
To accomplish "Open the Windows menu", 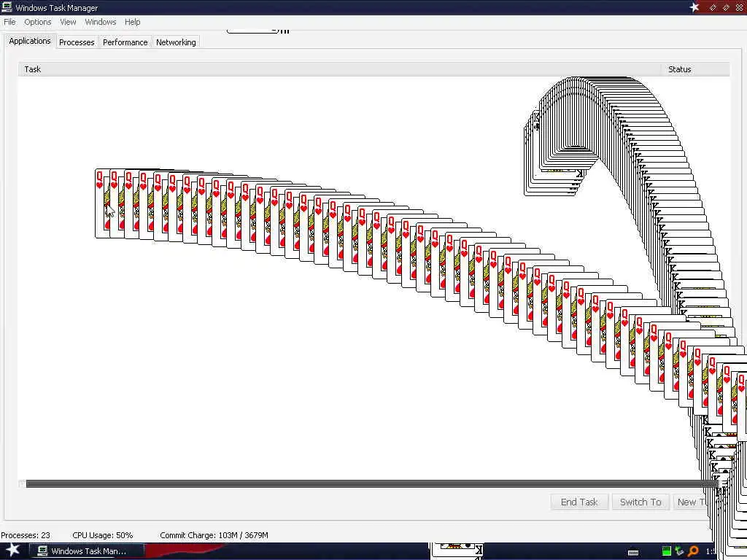I will (x=101, y=22).
